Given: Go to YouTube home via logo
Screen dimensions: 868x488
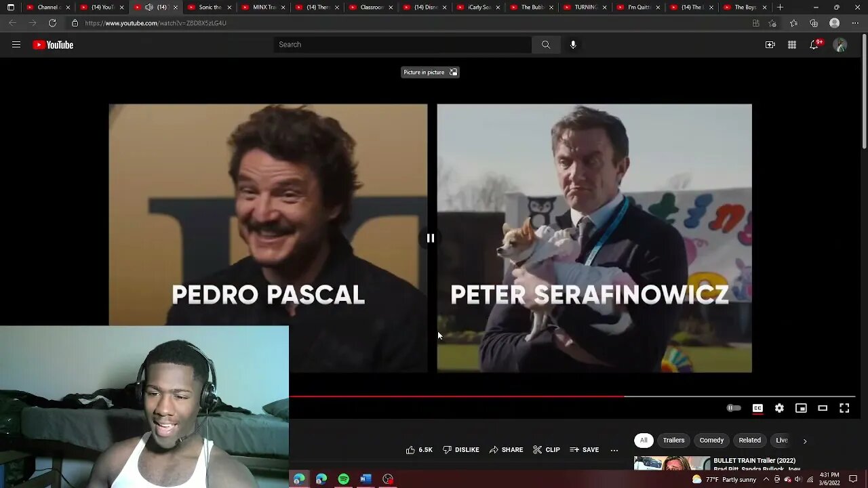Looking at the screenshot, I should pyautogui.click(x=53, y=45).
